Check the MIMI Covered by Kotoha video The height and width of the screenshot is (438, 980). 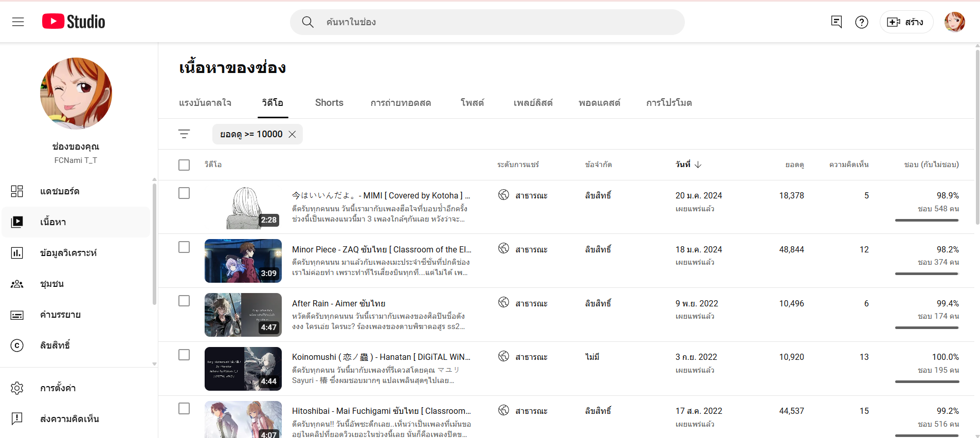pyautogui.click(x=184, y=193)
